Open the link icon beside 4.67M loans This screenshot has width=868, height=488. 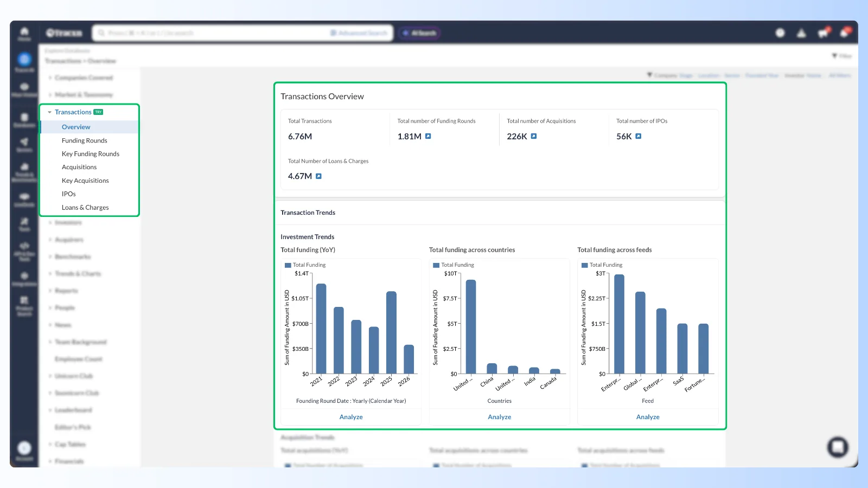coord(318,176)
